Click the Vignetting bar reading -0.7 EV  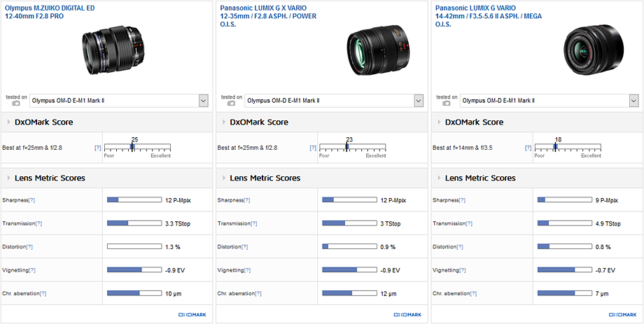click(x=565, y=270)
